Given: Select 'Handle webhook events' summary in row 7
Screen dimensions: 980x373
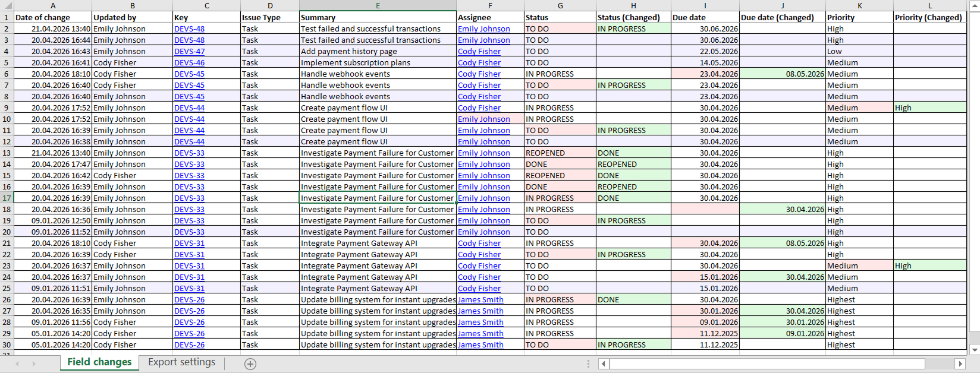Looking at the screenshot, I should pos(378,85).
